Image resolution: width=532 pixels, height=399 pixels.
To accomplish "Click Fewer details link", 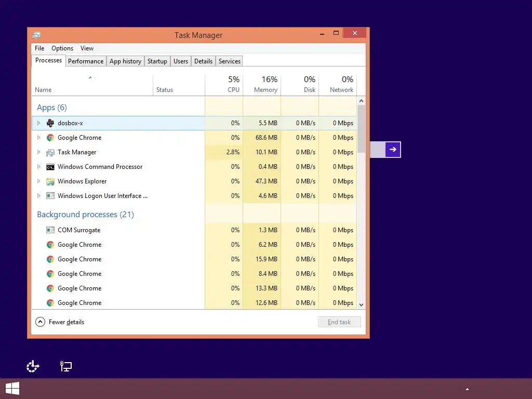I will point(66,322).
